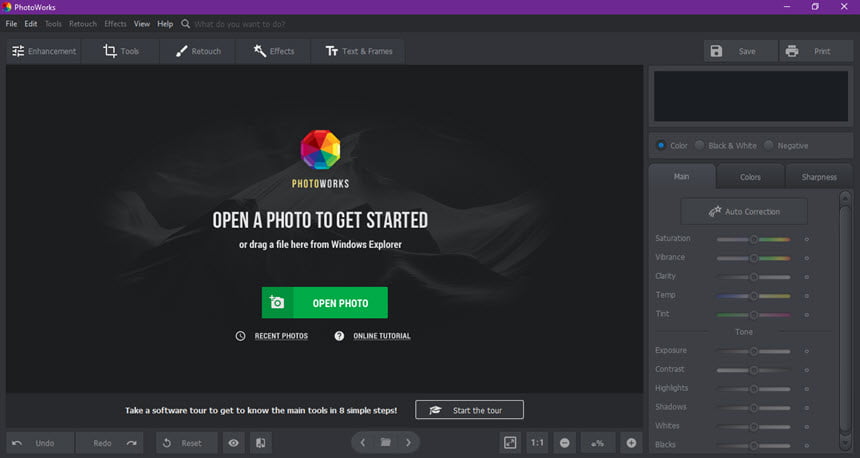
Task: Click the before/after compare icon
Action: (261, 443)
